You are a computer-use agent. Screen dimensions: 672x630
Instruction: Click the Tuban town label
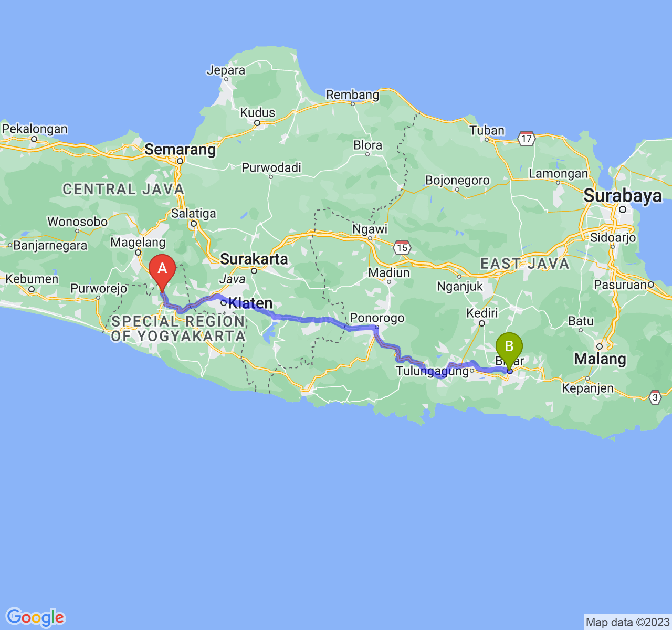pyautogui.click(x=487, y=131)
